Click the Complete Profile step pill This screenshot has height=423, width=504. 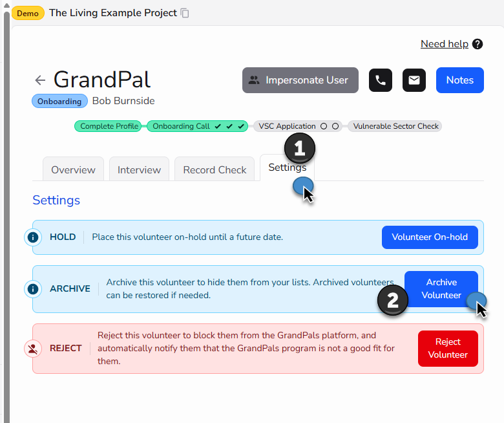[109, 126]
